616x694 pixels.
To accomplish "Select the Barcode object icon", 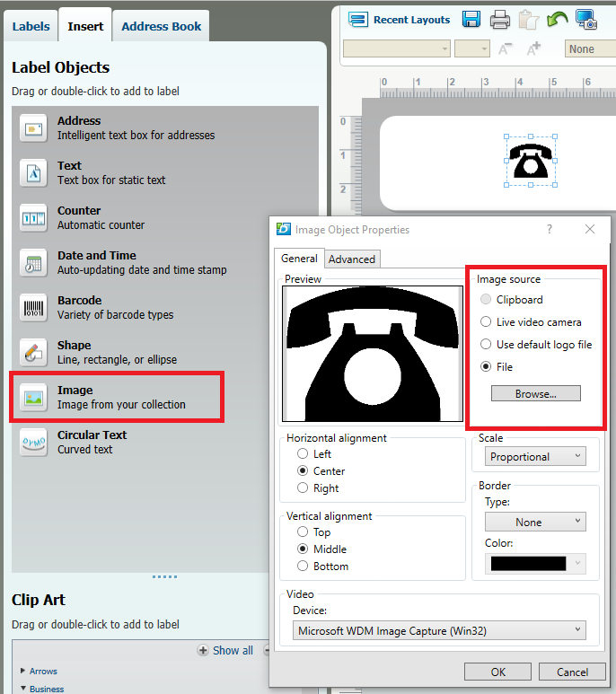I will click(33, 308).
